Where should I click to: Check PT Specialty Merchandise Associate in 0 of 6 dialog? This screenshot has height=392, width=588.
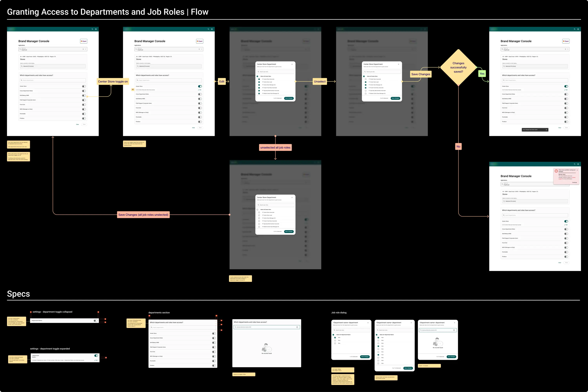(x=259, y=224)
